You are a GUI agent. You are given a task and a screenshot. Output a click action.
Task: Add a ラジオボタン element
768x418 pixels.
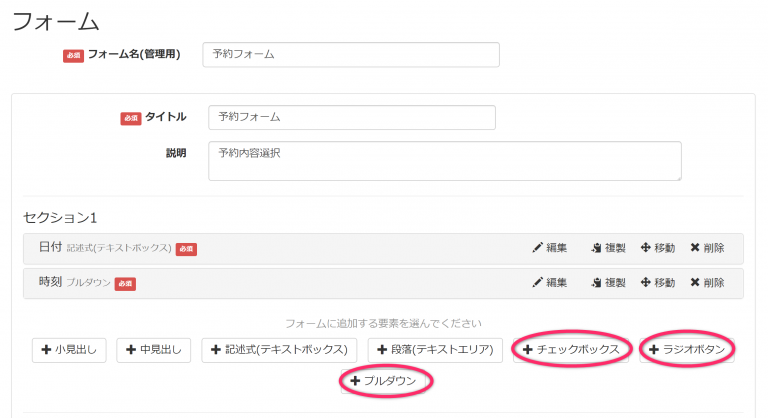687,350
